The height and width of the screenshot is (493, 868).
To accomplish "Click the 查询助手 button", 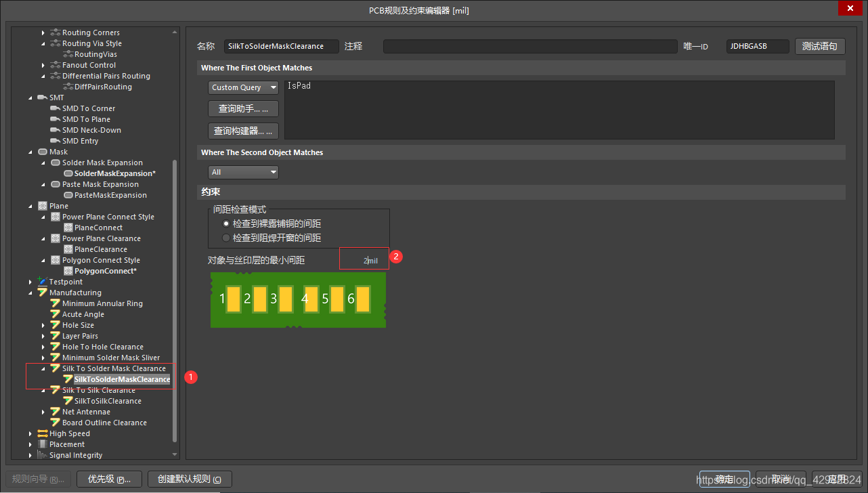I will coord(243,108).
